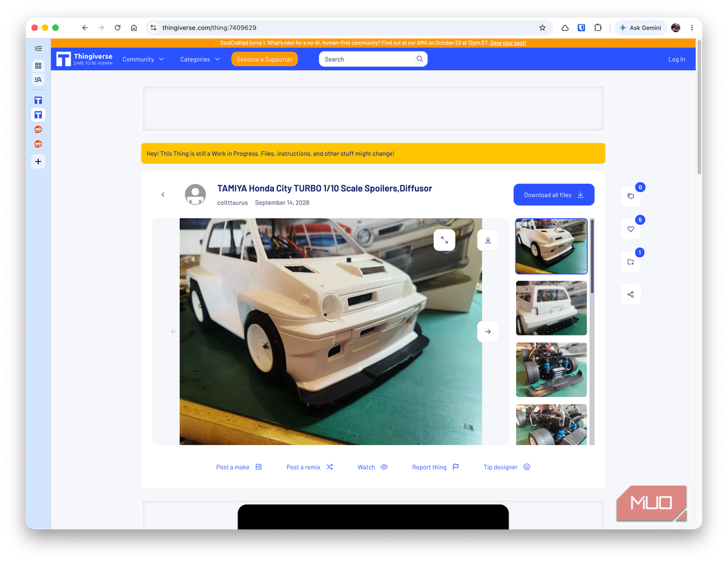Show the previous image with left arrow
The width and height of the screenshot is (728, 563).
point(173,332)
